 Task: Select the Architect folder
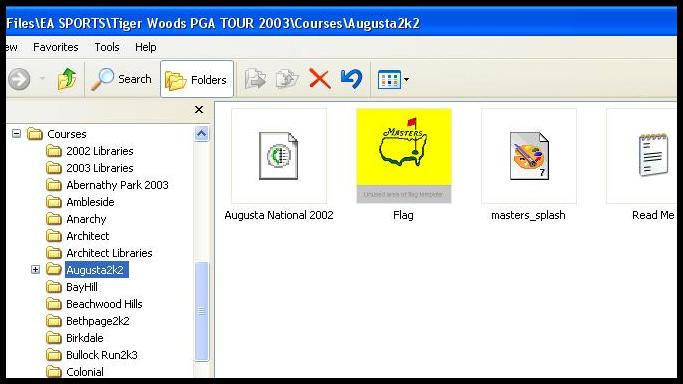(88, 236)
